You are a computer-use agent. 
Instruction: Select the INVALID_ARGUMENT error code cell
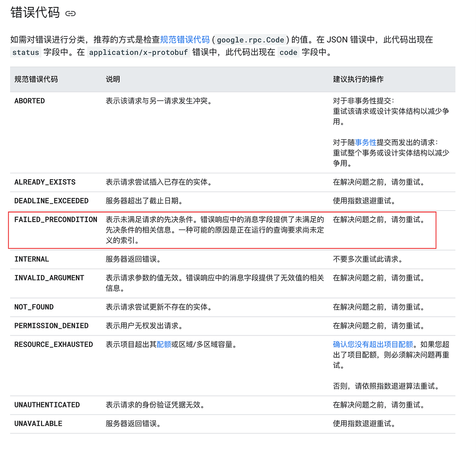[x=49, y=278]
